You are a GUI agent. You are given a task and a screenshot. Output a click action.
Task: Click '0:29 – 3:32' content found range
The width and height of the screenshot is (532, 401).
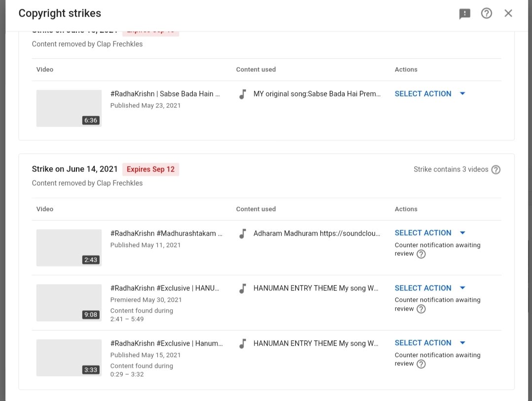pos(127,374)
